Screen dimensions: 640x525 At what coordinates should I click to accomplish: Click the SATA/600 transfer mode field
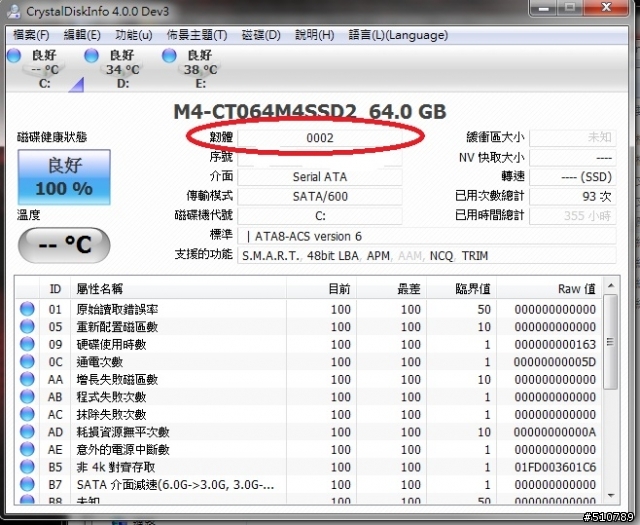pyautogui.click(x=320, y=196)
